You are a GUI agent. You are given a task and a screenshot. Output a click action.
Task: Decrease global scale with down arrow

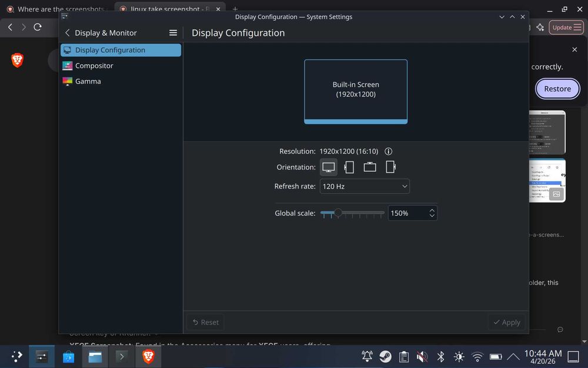(x=432, y=216)
